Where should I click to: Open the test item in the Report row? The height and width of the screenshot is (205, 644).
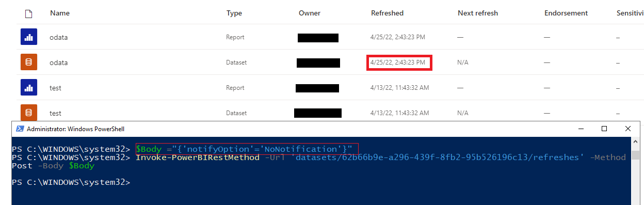click(x=55, y=88)
